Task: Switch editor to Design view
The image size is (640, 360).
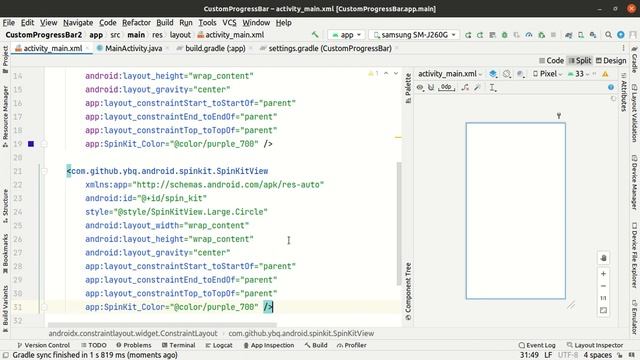Action: pyautogui.click(x=611, y=60)
